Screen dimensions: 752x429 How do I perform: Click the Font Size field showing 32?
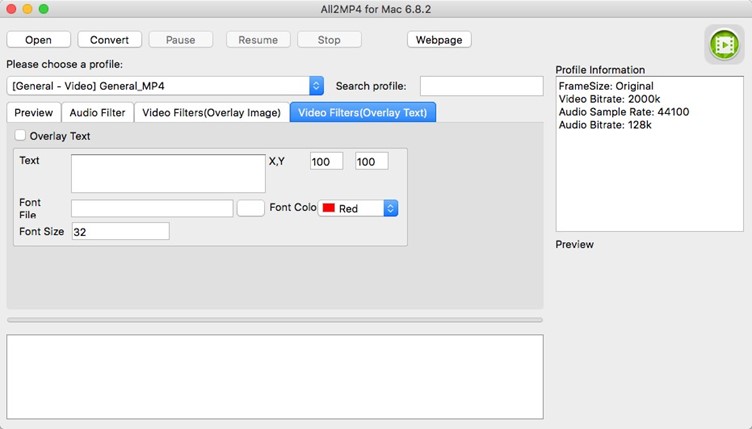click(x=120, y=231)
